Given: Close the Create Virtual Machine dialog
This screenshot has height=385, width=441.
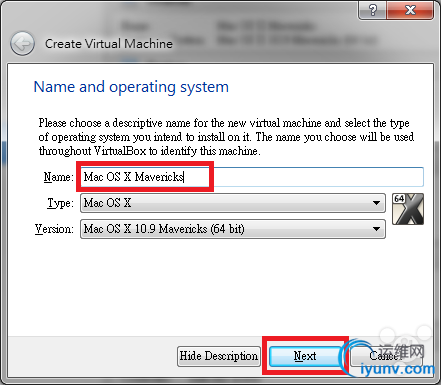Looking at the screenshot, I should click(410, 10).
